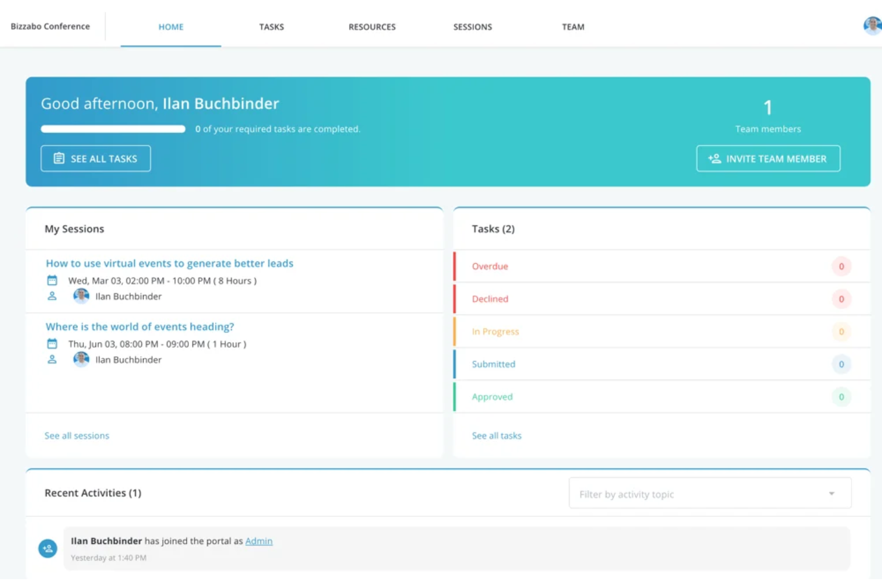Image resolution: width=882 pixels, height=588 pixels.
Task: Select the Approved tasks counter
Action: tap(841, 396)
